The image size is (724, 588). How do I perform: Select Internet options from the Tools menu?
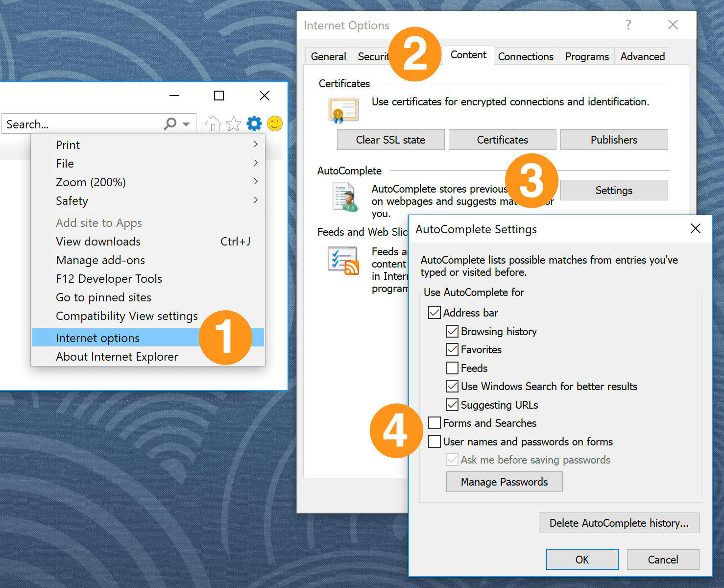(x=148, y=338)
